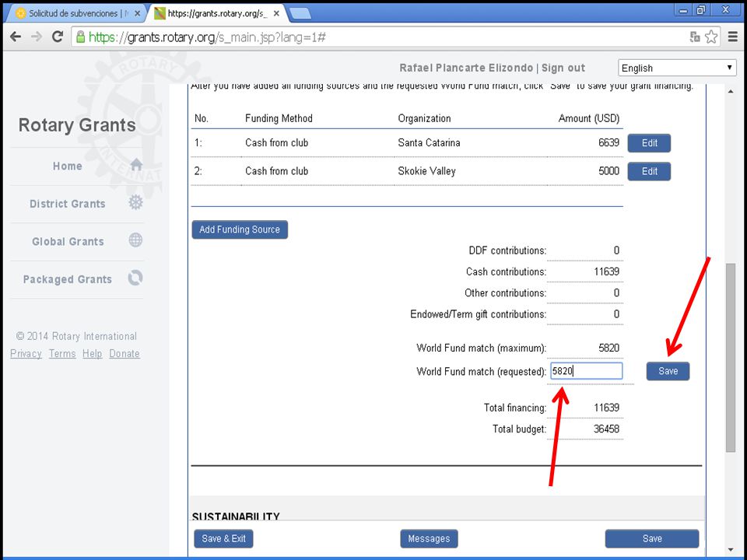Click scrollbar up arrow

point(731,91)
